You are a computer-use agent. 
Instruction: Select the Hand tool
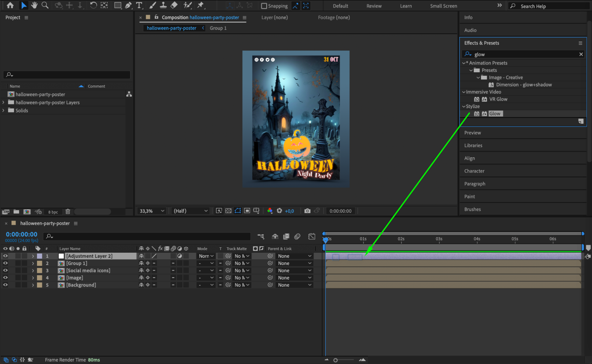coord(34,5)
